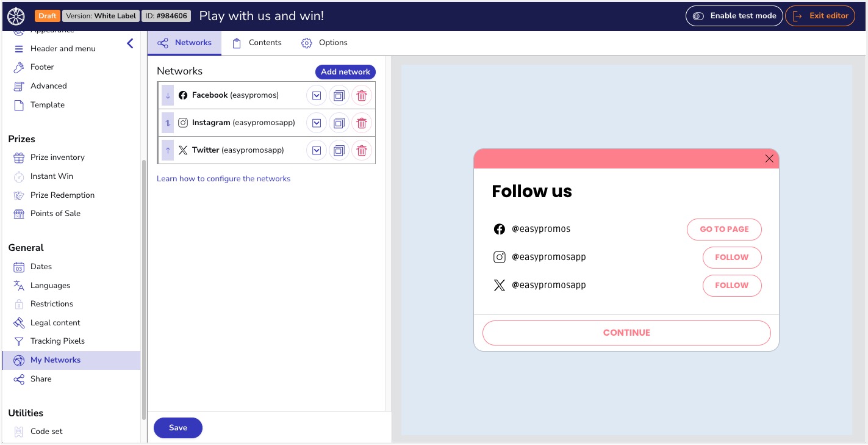Click the Facebook (easypromos) network row label

(235, 96)
